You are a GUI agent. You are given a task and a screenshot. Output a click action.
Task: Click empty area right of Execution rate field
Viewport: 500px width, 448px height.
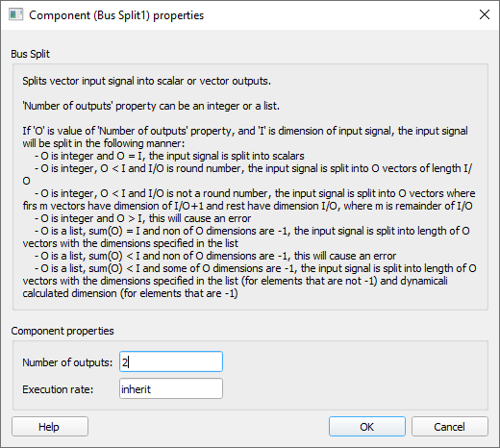click(353, 388)
